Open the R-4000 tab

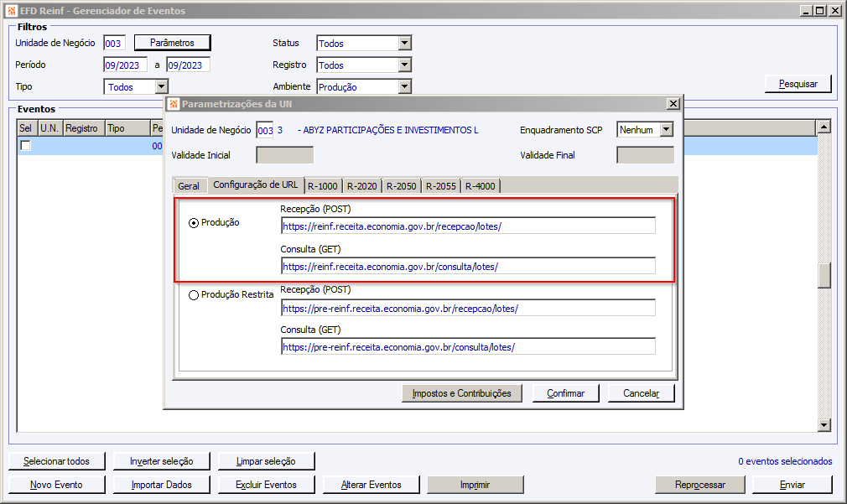point(481,186)
